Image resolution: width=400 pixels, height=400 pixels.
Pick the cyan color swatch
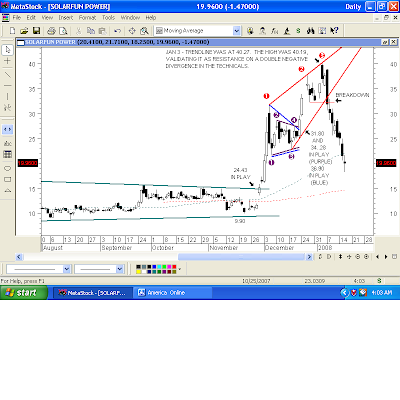point(159,267)
